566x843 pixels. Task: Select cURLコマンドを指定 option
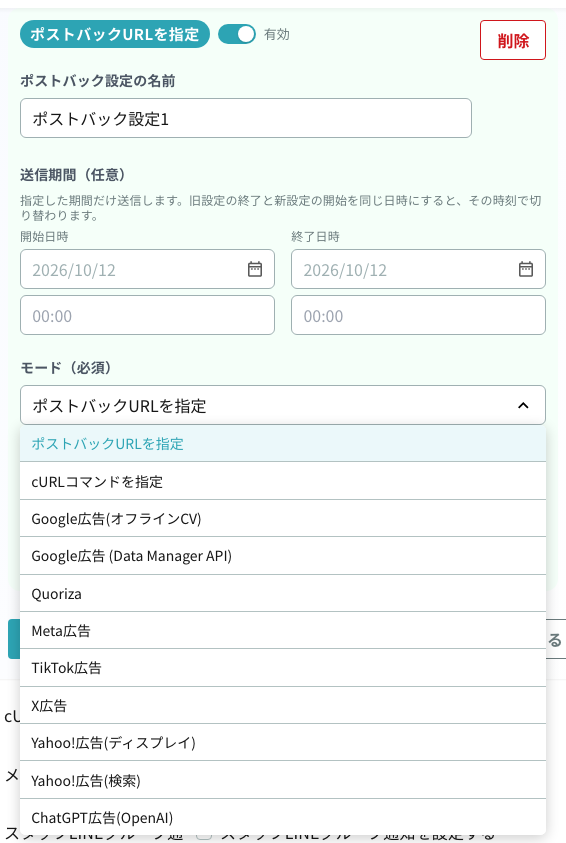[283, 481]
